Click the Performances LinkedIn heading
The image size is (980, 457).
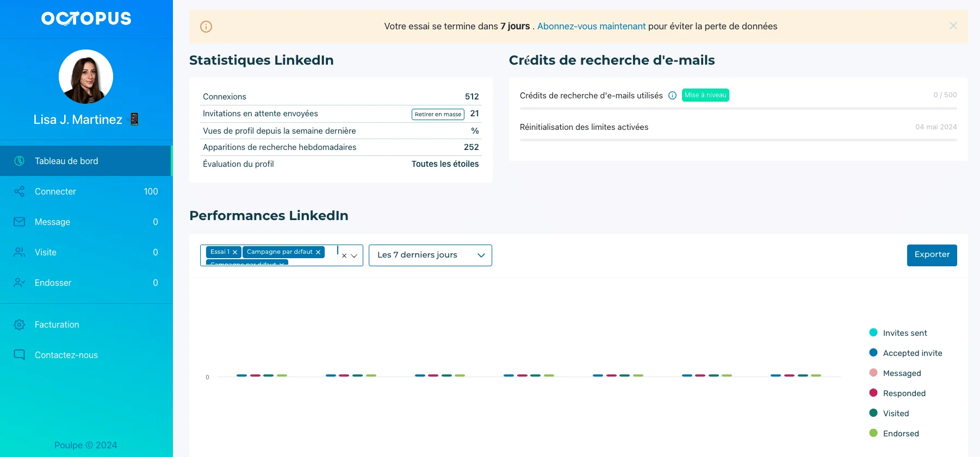point(269,216)
